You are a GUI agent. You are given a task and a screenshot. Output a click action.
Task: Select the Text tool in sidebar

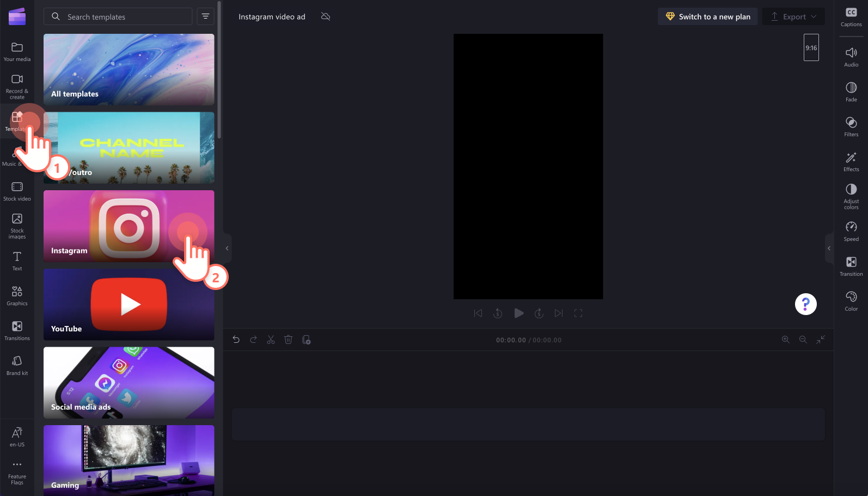coord(17,261)
